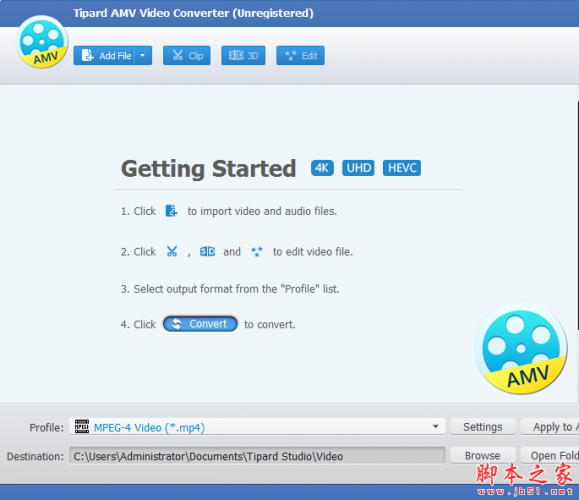579x500 pixels.
Task: Click the 'to import video and audio files.' text
Action: click(x=262, y=211)
